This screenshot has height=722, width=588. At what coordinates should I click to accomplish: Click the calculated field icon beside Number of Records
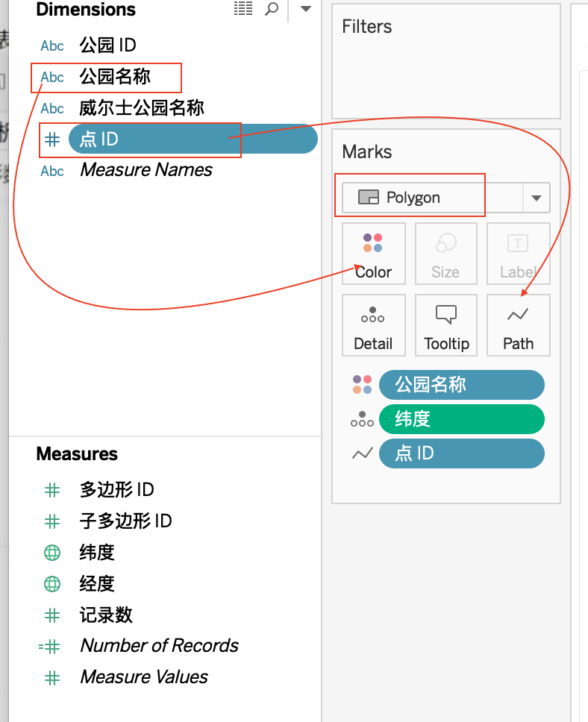(x=49, y=647)
